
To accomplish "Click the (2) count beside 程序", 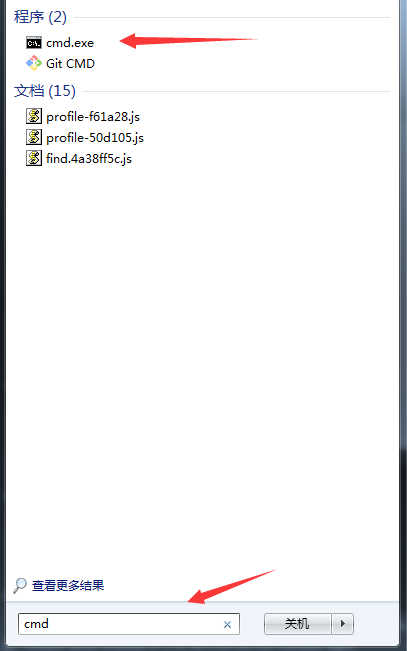I will tap(57, 17).
